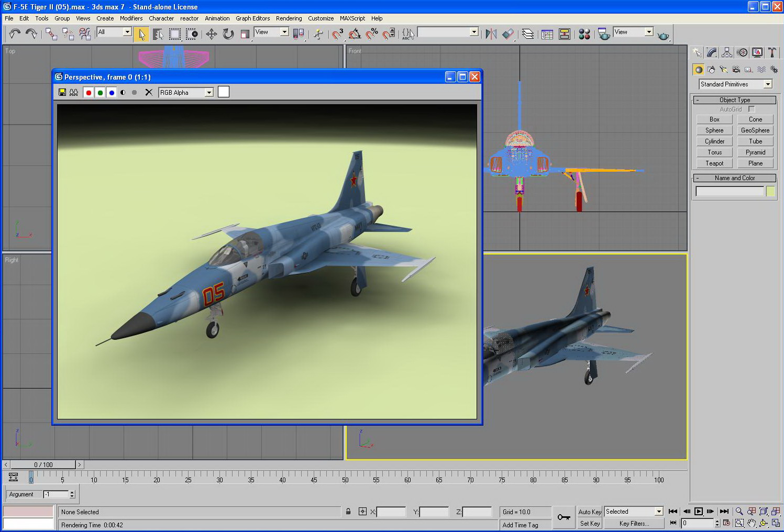
Task: Click the Align tool icon
Action: [508, 34]
